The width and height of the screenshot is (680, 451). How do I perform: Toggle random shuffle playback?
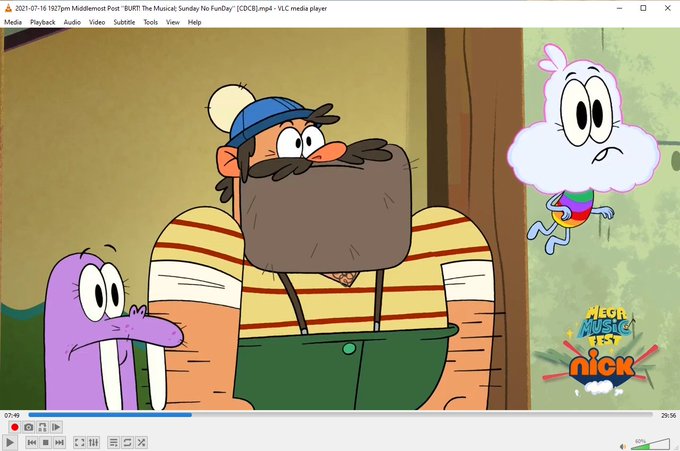(x=141, y=442)
